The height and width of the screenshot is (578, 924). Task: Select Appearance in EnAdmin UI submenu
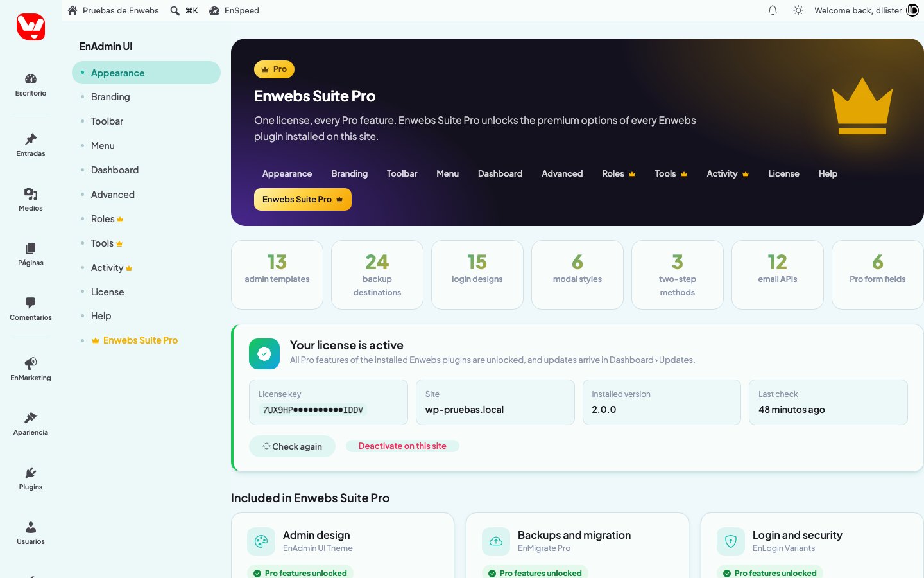pos(146,73)
